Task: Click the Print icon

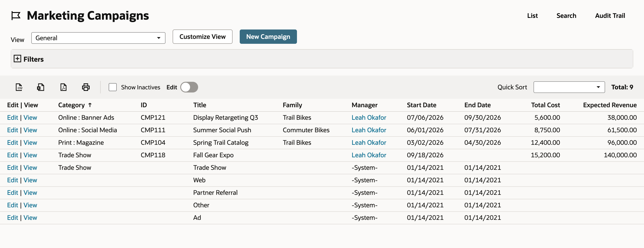Action: click(86, 87)
